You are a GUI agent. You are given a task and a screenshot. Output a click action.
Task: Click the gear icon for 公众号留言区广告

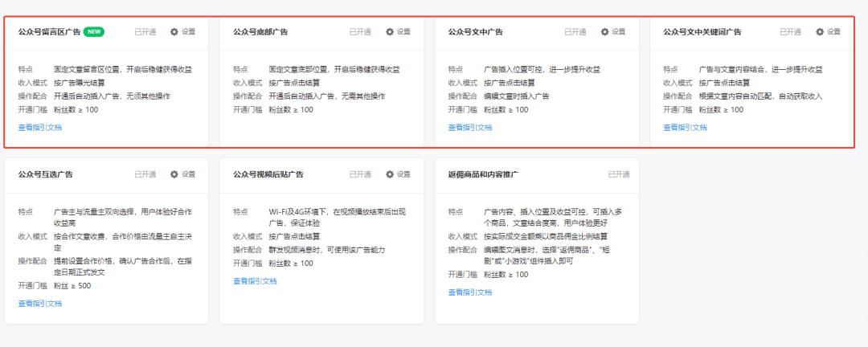coord(174,32)
